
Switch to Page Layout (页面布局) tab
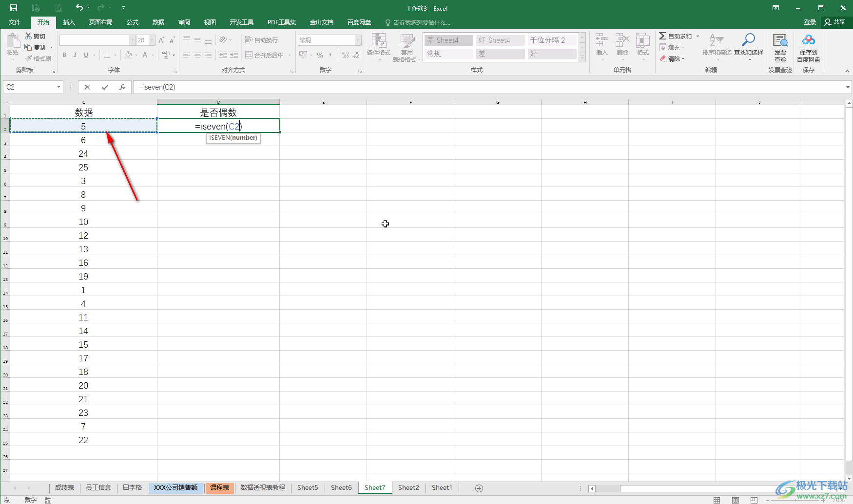[x=101, y=22]
